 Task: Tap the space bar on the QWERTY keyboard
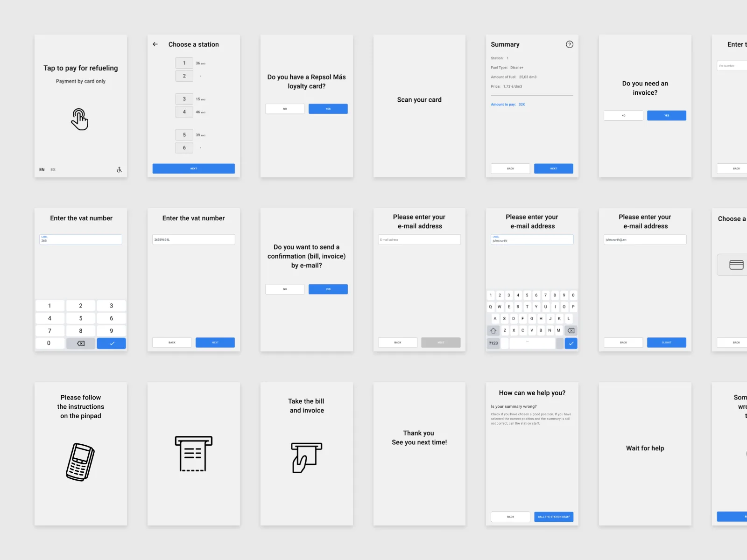pos(532,343)
